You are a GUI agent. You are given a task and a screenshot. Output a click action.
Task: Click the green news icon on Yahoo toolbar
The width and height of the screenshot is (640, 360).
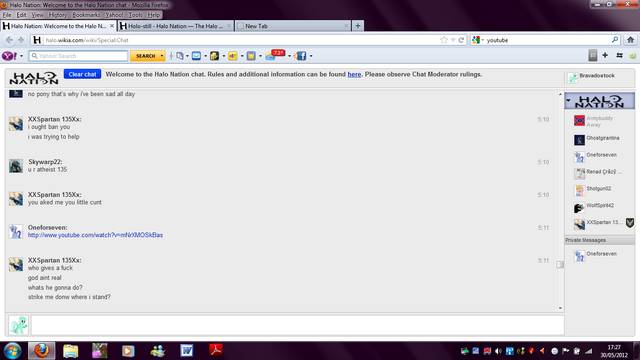pyautogui.click(x=214, y=56)
